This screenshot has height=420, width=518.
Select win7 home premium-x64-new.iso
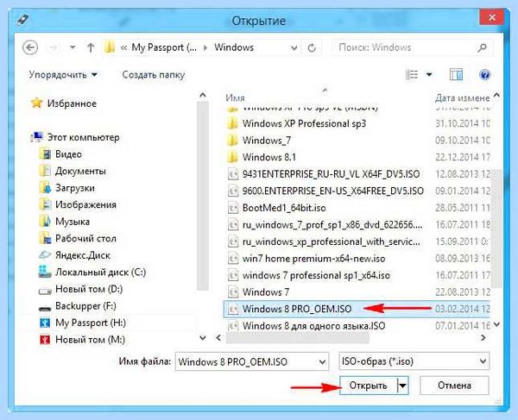(314, 259)
